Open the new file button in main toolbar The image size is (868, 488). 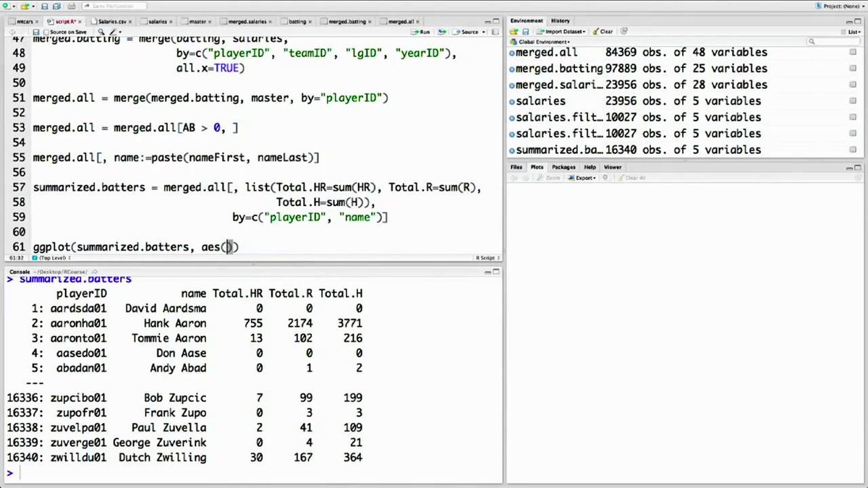tap(7, 6)
